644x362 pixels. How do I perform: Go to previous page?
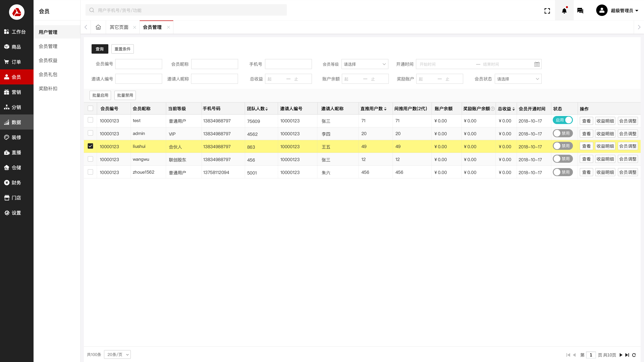point(574,355)
